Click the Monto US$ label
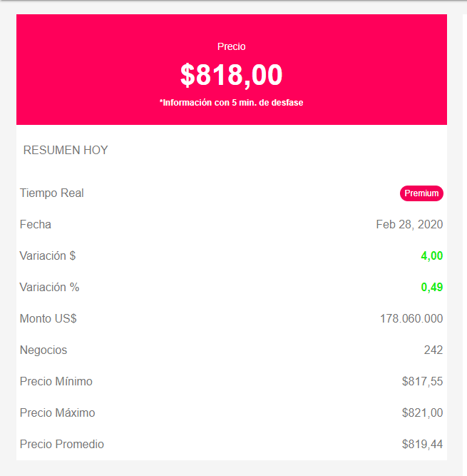467x476 pixels. [48, 318]
